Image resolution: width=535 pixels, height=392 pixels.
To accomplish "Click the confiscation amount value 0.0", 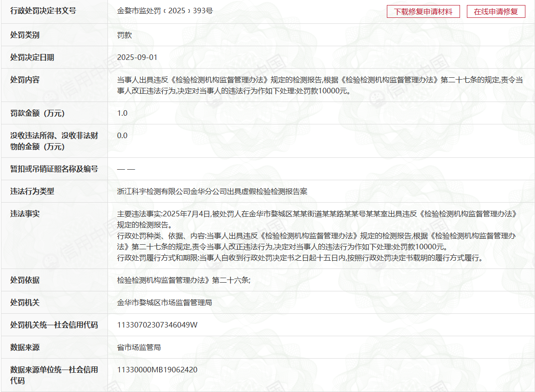I will point(122,135).
